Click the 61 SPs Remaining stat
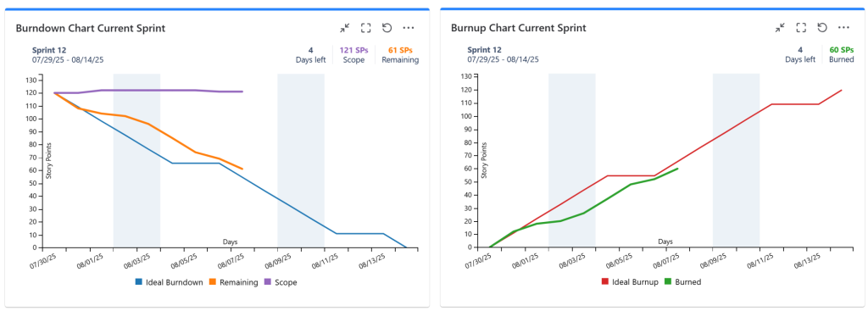The image size is (868, 311). click(400, 55)
